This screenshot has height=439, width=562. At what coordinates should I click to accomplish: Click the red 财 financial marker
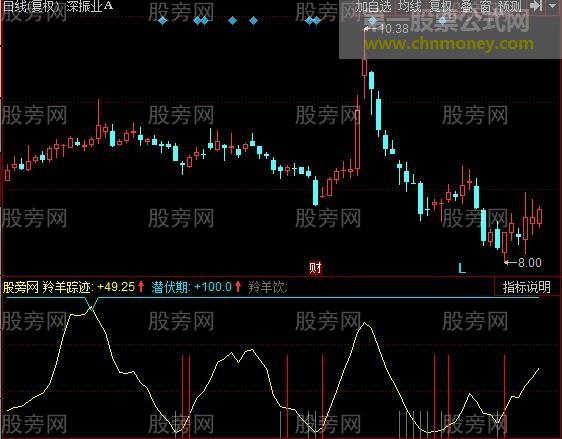pos(315,268)
